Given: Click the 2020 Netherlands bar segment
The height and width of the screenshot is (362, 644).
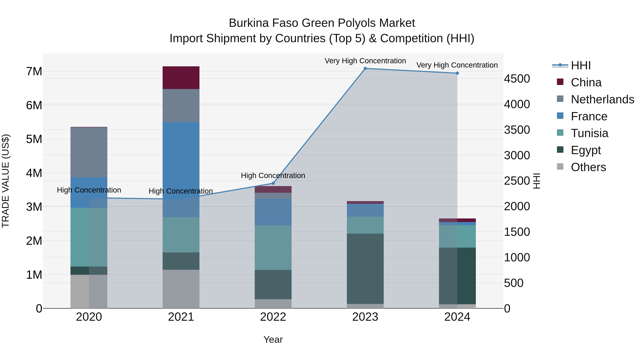Looking at the screenshot, I should (89, 152).
